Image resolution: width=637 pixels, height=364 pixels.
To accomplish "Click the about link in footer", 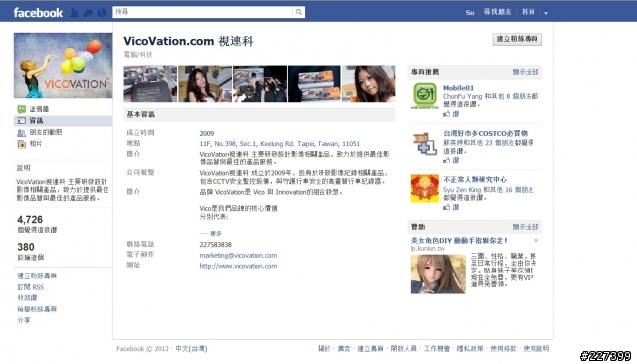I will click(324, 348).
